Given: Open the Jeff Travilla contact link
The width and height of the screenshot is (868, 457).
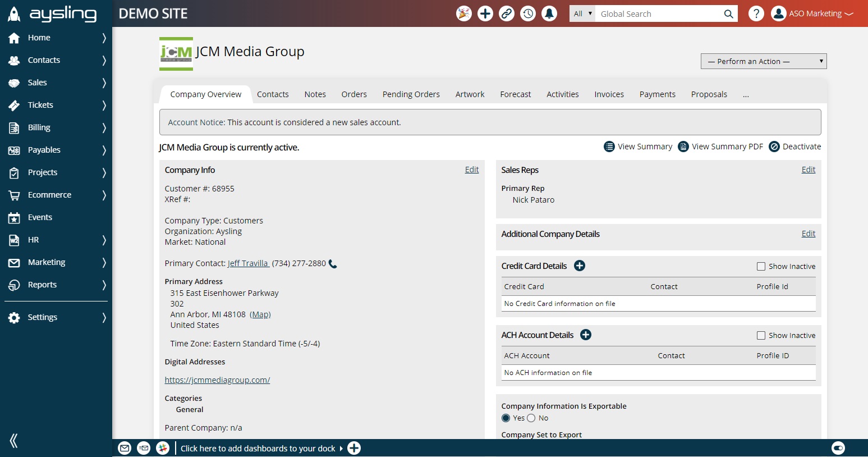Looking at the screenshot, I should coord(248,263).
